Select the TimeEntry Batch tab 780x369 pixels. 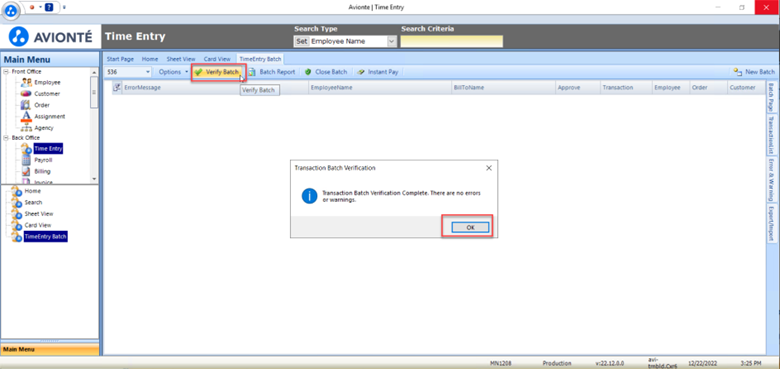tap(261, 59)
